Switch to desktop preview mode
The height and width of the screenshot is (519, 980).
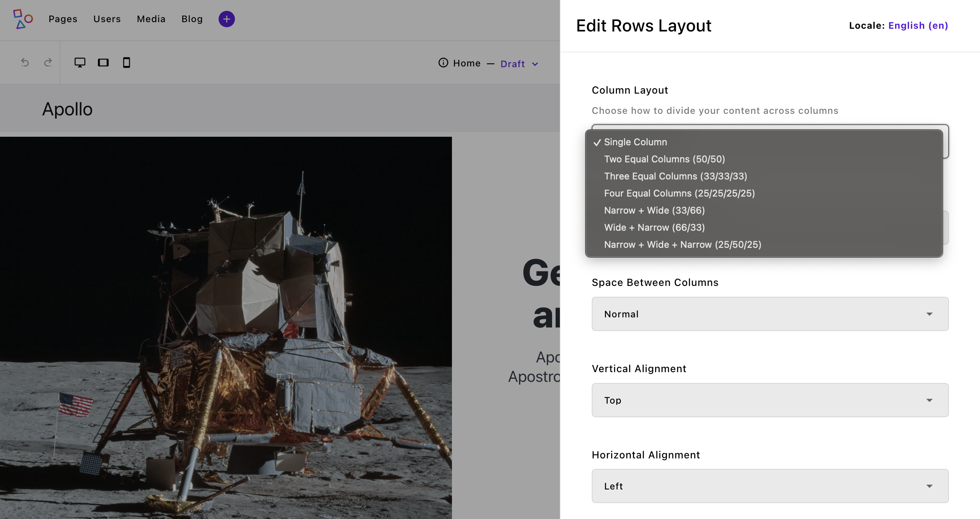point(80,62)
